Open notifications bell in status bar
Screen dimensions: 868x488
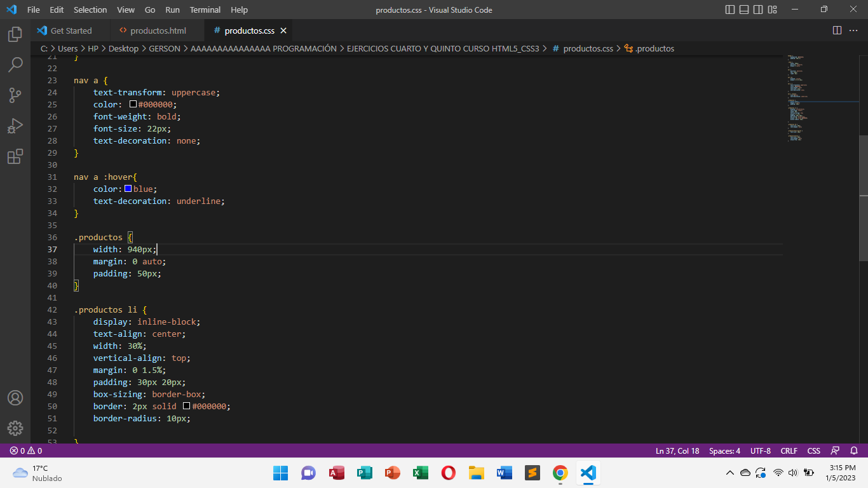pos(854,451)
